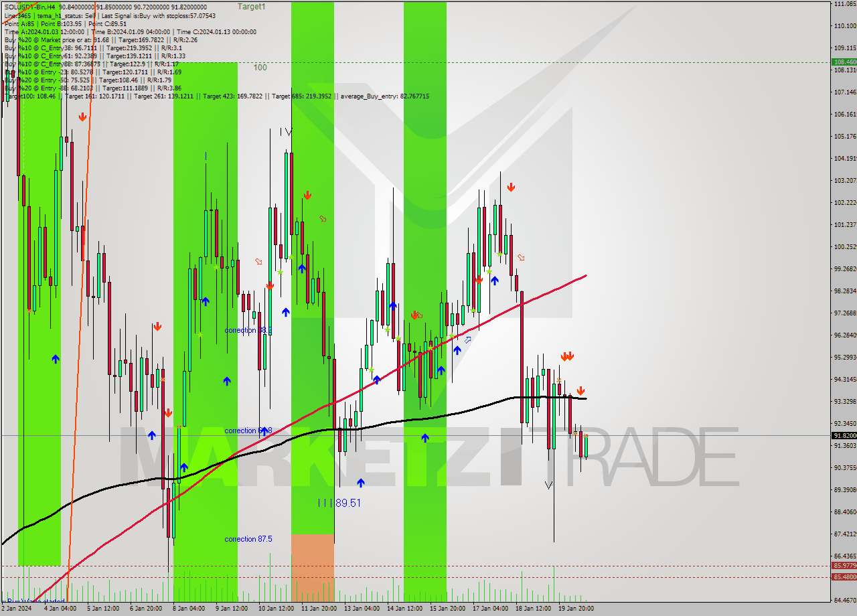857x616 pixels.
Task: Click the '11 Jan 20:00' time axis label
Action: pos(319,609)
